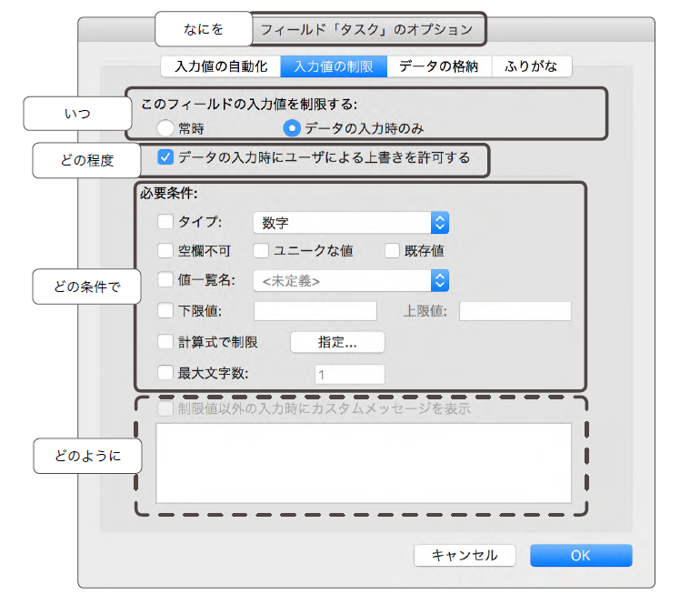Enable the タイプ checkbox
The width and height of the screenshot is (700, 594).
point(165,221)
